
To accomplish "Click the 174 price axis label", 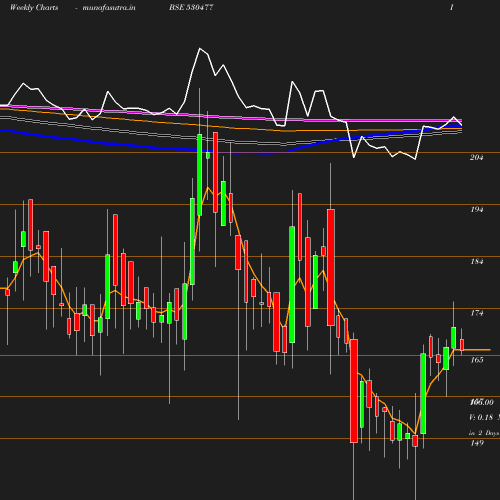I will [x=477, y=313].
